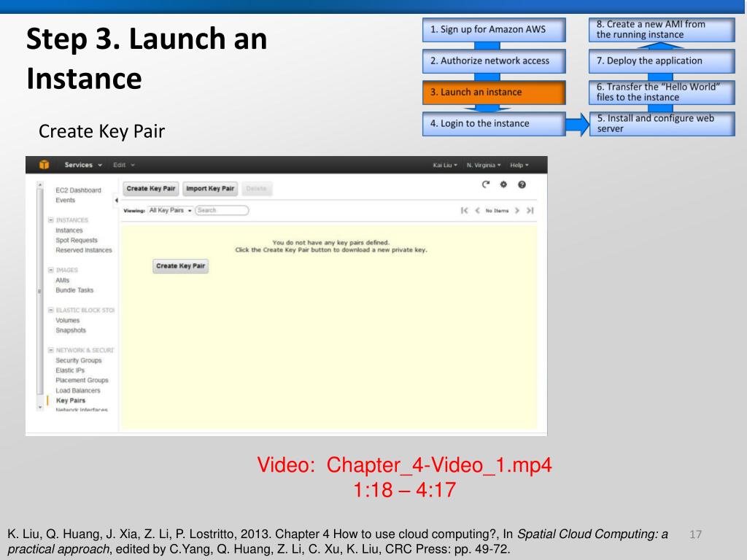The height and width of the screenshot is (560, 747).
Task: Refresh the key pairs list
Action: 485,184
